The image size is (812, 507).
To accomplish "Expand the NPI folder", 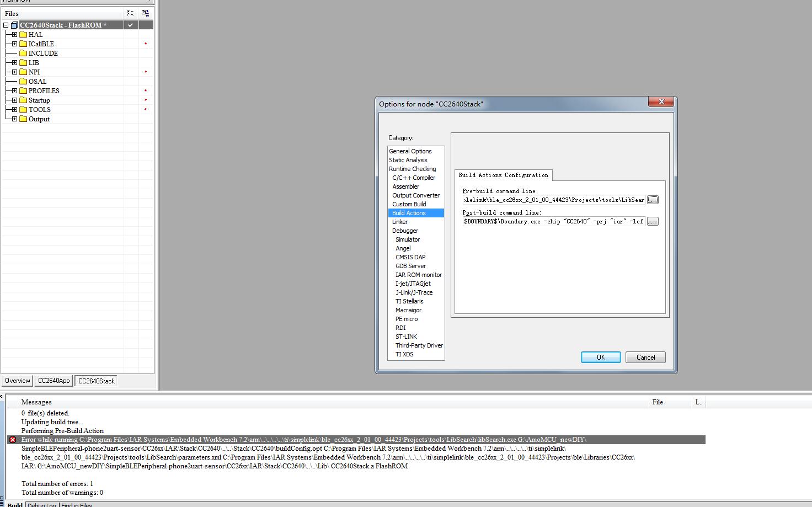I will click(x=14, y=72).
